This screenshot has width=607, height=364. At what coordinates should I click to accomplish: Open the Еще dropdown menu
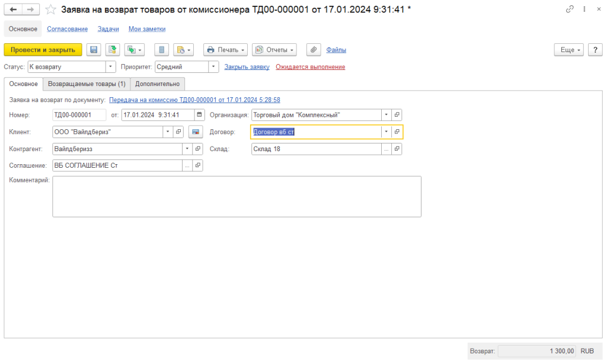tap(569, 50)
